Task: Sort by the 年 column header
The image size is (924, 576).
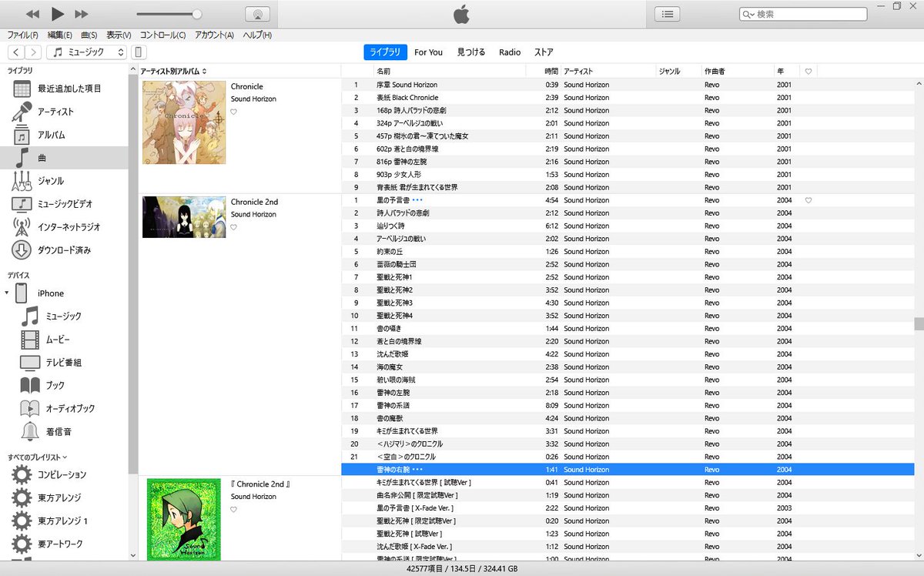Action: pyautogui.click(x=780, y=72)
